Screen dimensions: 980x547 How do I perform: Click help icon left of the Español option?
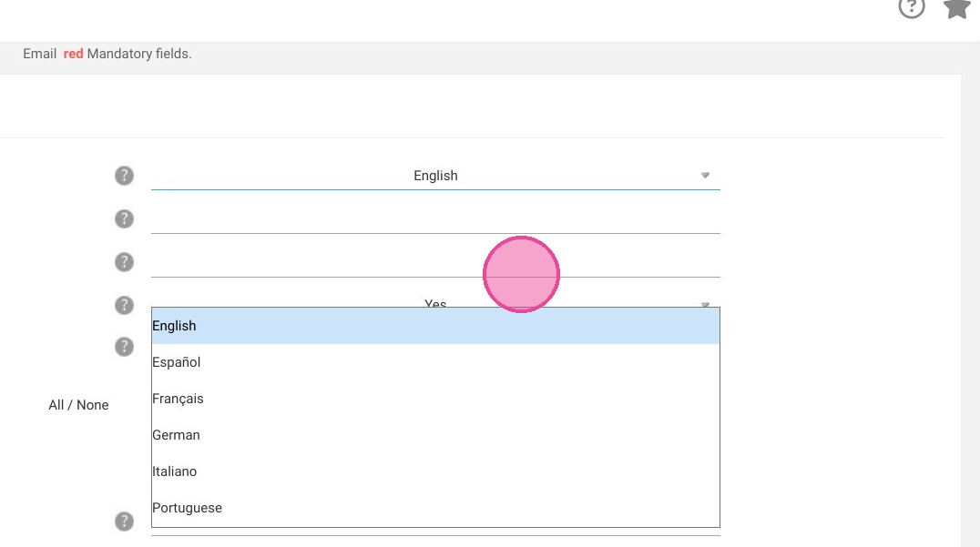tap(125, 347)
